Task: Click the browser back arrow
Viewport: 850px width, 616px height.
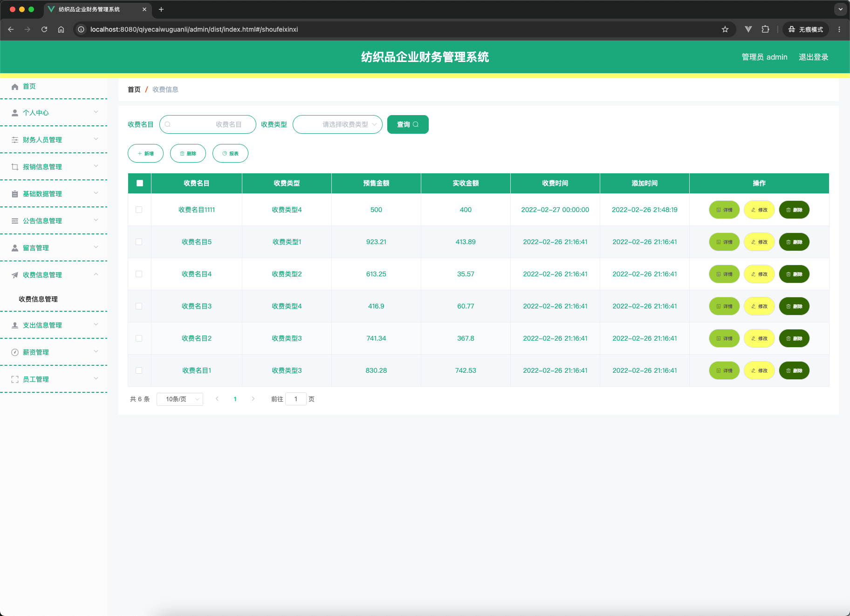Action: point(11,29)
